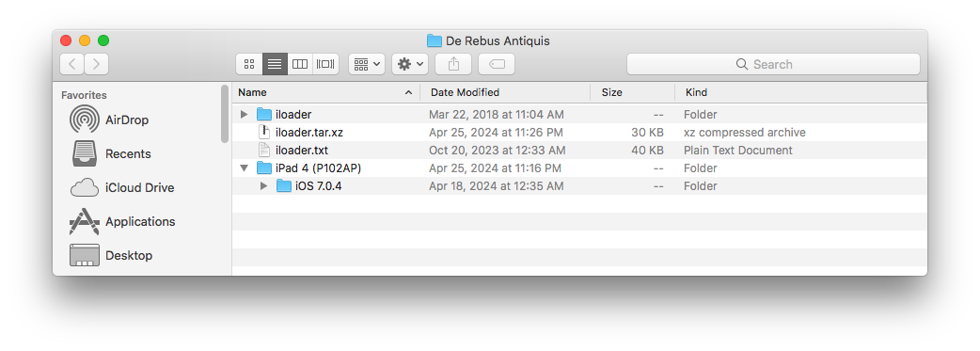Viewport: 980px width, 351px height.
Task: Switch to list view
Action: (x=275, y=64)
